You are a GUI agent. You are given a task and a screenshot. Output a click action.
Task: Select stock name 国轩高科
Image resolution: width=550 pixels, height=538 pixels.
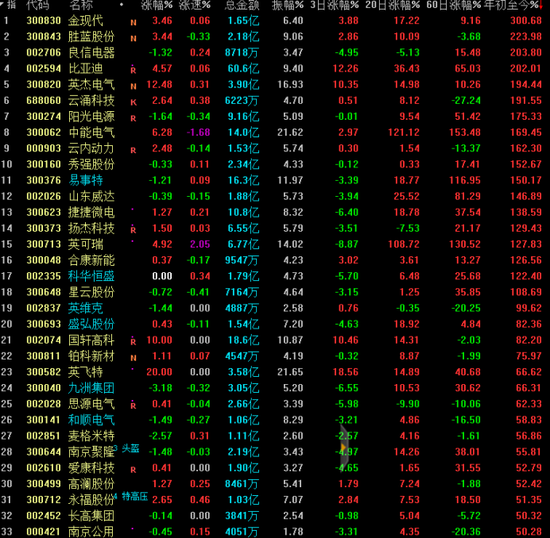(x=91, y=340)
